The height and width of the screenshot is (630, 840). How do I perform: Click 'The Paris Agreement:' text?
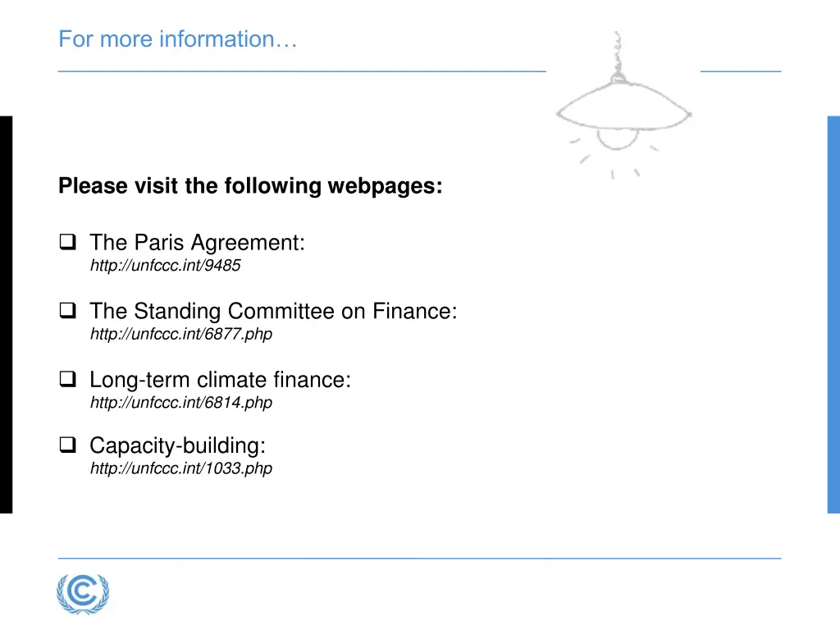197,243
